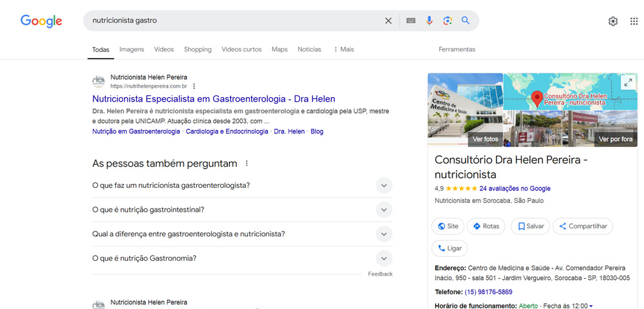Screen dimensions: 644x309
Task: Click the Salvar button
Action: click(530, 226)
